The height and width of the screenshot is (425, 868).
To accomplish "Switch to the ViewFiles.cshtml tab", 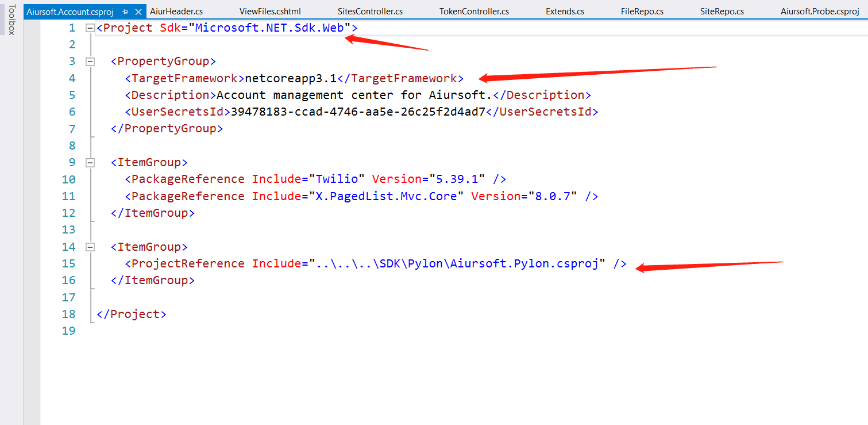I will pos(270,12).
